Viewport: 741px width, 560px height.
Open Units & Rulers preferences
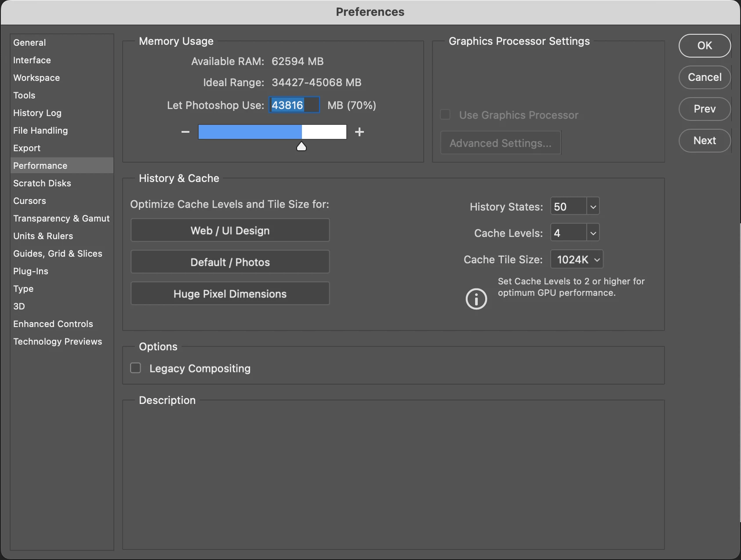coord(62,236)
